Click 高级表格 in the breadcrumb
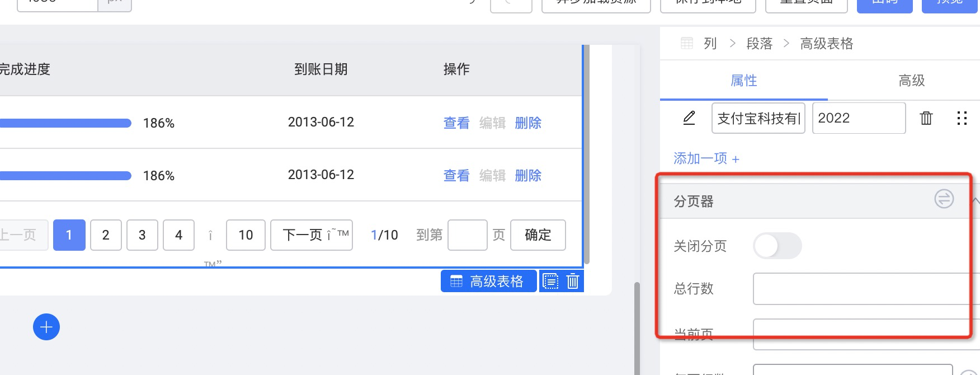 (827, 44)
